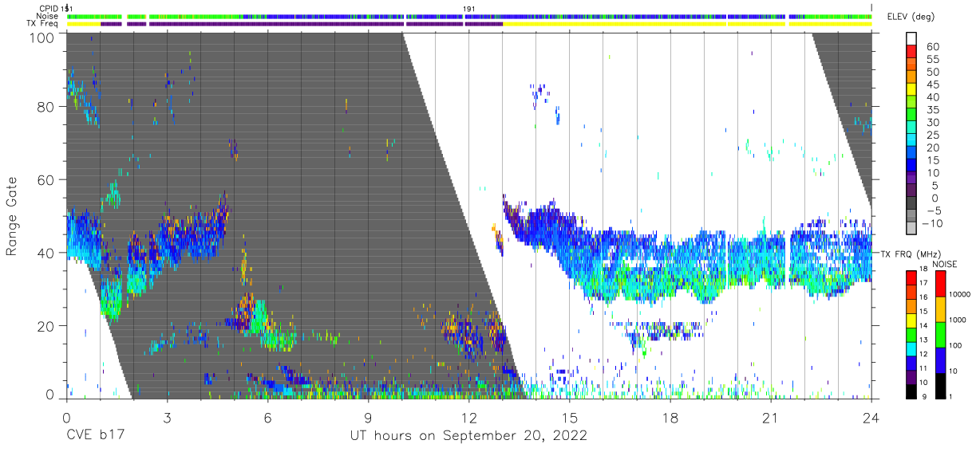
Task: Select the green segment of TX FRQ bar
Action: pyautogui.click(x=911, y=335)
